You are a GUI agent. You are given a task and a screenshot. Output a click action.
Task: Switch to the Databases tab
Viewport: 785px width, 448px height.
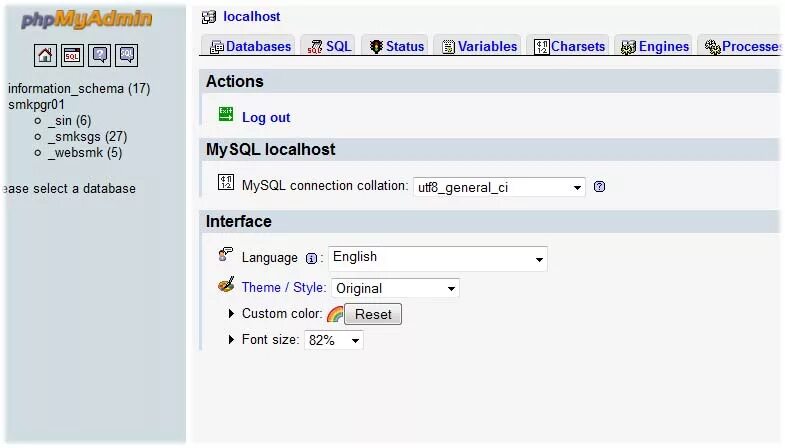point(250,47)
